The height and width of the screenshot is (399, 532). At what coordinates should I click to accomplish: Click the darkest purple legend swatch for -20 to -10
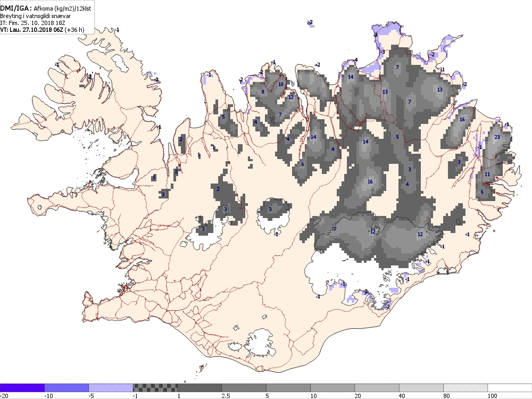tap(22, 388)
